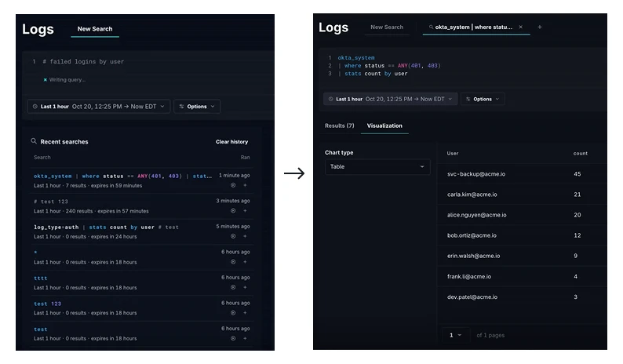Close the okta_system query tab

(521, 27)
